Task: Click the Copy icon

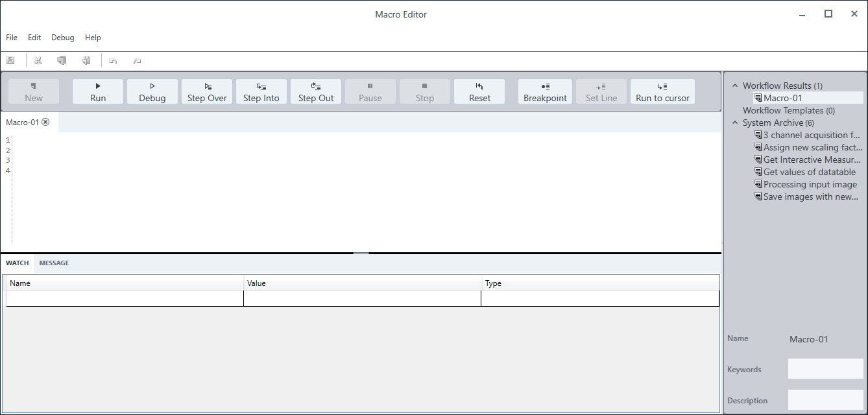Action: [x=62, y=60]
